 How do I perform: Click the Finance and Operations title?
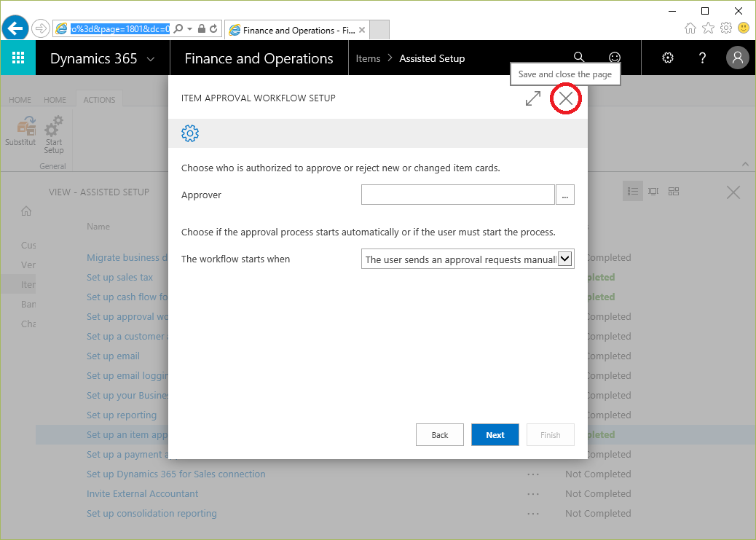259,58
